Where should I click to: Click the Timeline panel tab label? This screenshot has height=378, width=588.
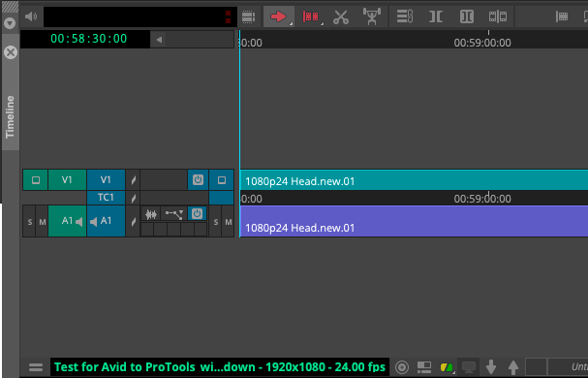tap(10, 116)
